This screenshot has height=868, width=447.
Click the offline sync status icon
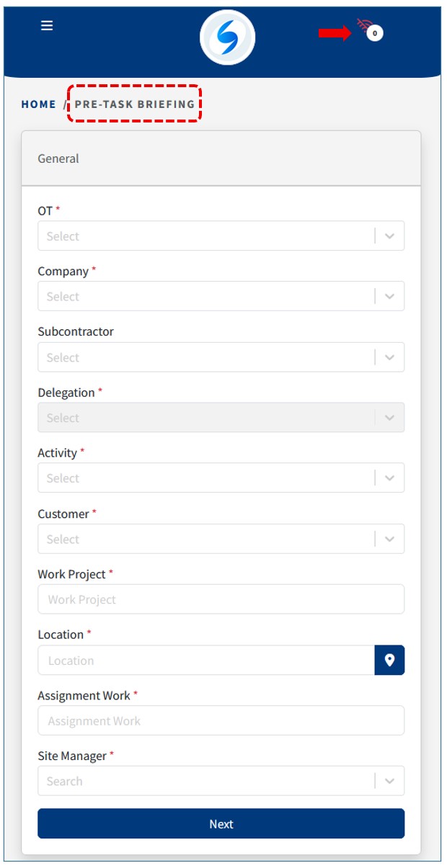pos(362,28)
